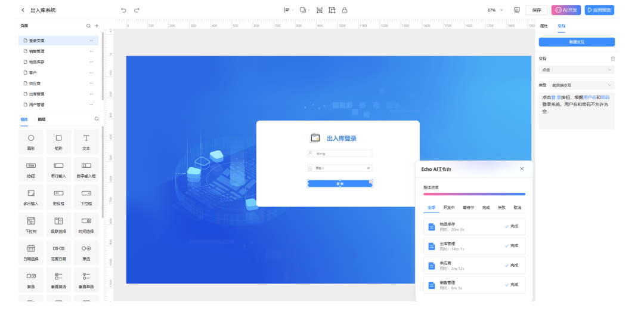Filter Echo AI tasks by 失败

tap(501, 207)
